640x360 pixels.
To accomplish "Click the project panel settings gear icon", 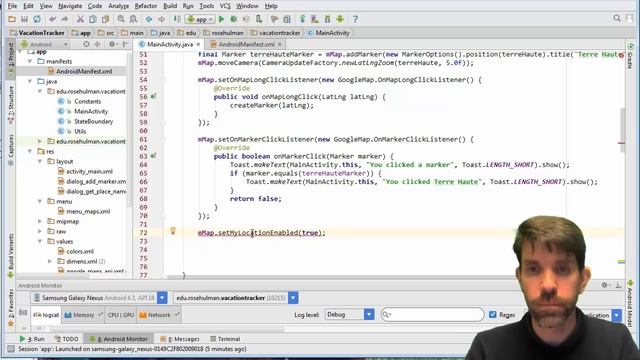I will click(x=112, y=44).
